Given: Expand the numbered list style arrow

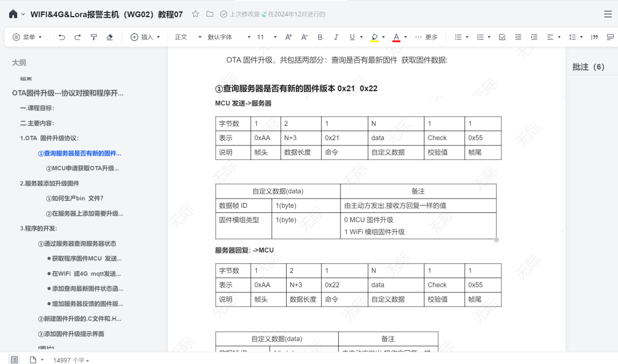Looking at the screenshot, I should tap(489, 37).
